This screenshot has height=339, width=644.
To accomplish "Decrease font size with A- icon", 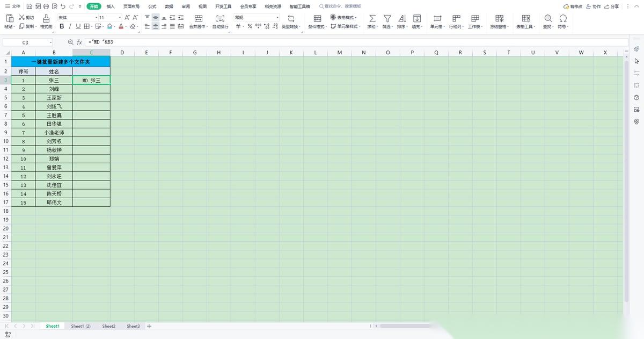I will pos(135,18).
